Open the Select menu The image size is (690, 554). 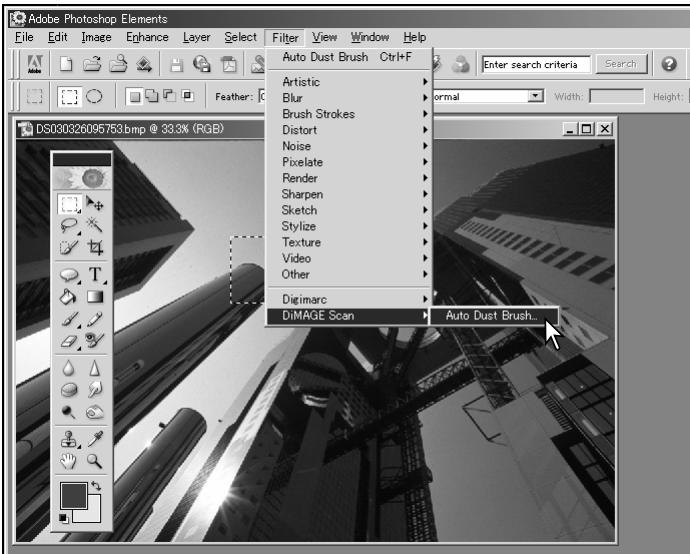[240, 37]
